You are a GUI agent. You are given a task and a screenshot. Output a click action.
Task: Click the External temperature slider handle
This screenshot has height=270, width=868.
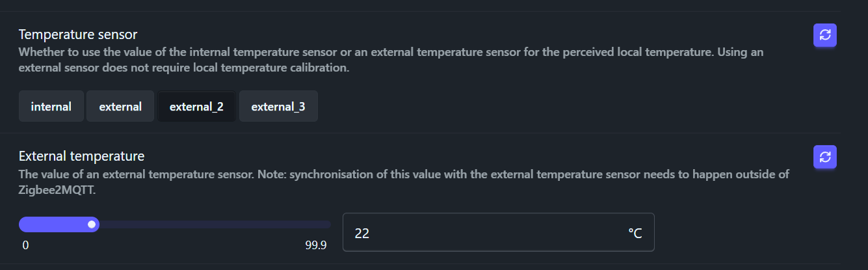point(92,224)
